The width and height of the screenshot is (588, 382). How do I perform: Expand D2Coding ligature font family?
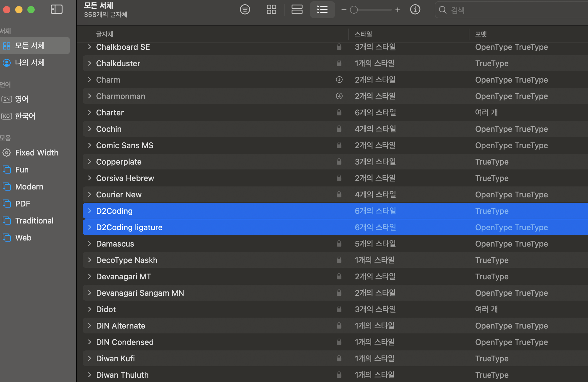(x=89, y=227)
